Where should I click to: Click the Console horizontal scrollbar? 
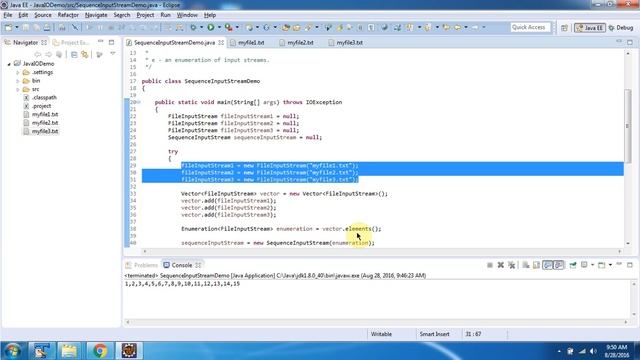point(376,322)
